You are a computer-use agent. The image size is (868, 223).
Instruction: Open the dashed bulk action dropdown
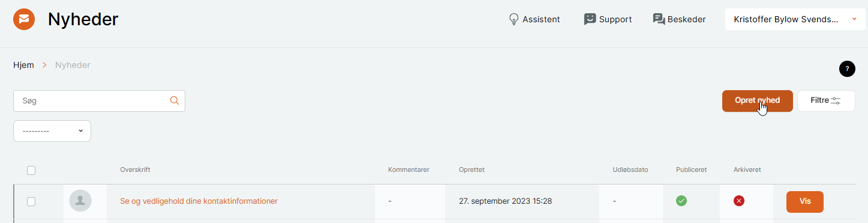pyautogui.click(x=52, y=131)
